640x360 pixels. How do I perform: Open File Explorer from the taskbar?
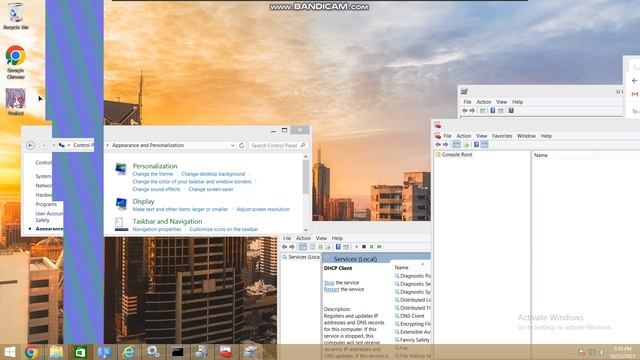[x=56, y=352]
